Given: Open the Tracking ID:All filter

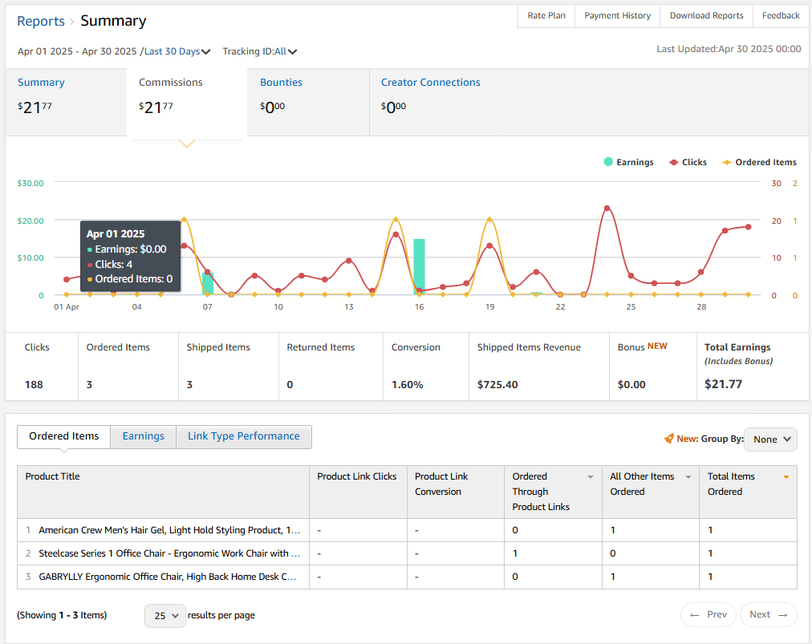Looking at the screenshot, I should tap(260, 51).
